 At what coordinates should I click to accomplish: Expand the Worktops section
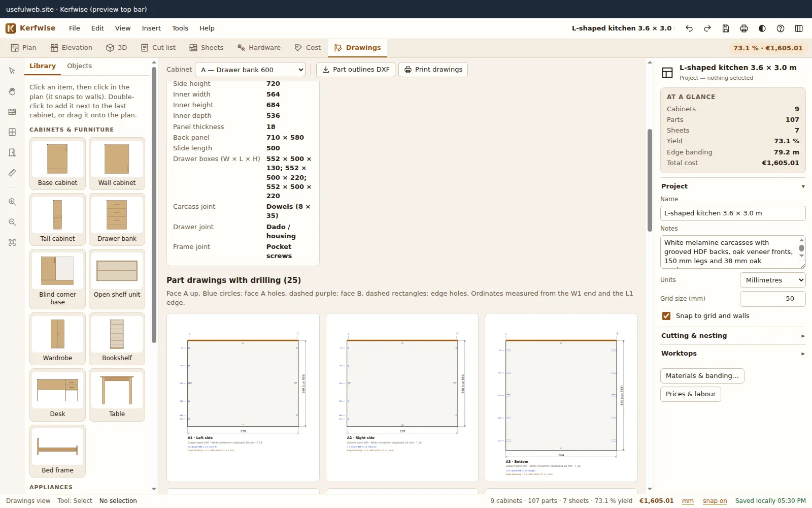(733, 354)
